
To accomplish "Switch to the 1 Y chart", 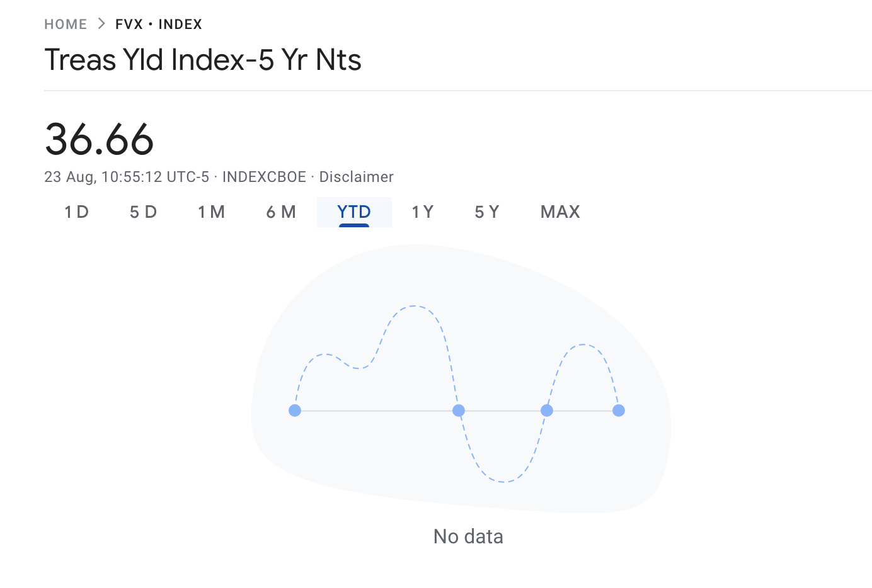I will tap(422, 212).
